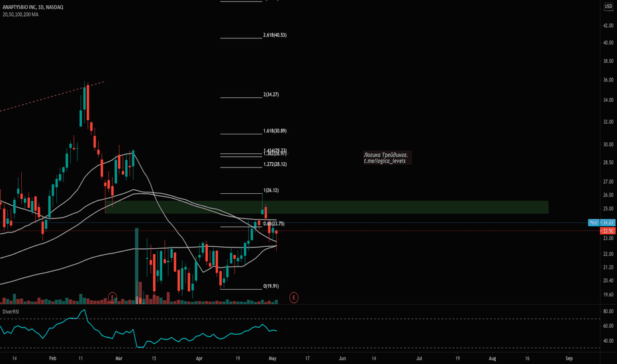Image resolution: width=617 pixels, height=364 pixels.
Task: Click the 30.00 price axis label
Action: (608, 144)
